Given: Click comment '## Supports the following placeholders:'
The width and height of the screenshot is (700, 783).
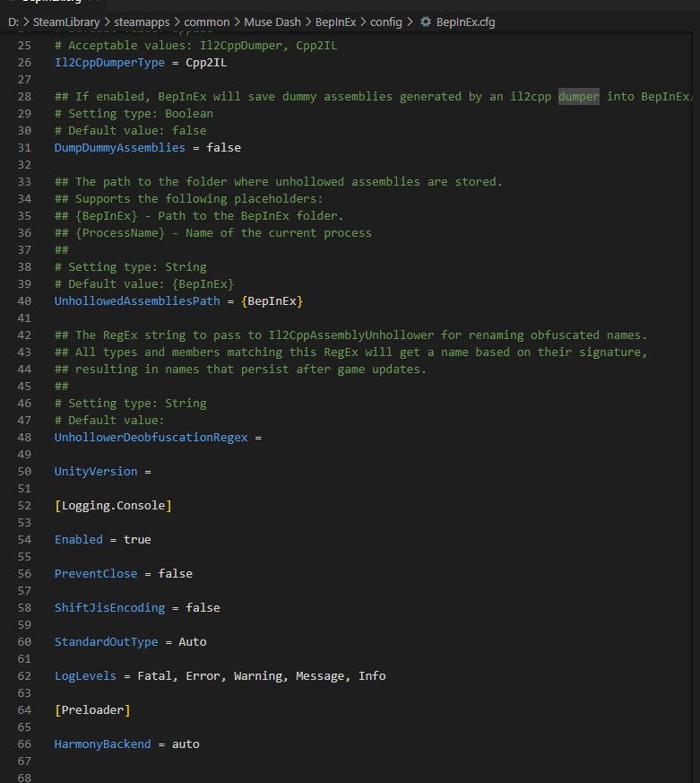Looking at the screenshot, I should [188, 199].
